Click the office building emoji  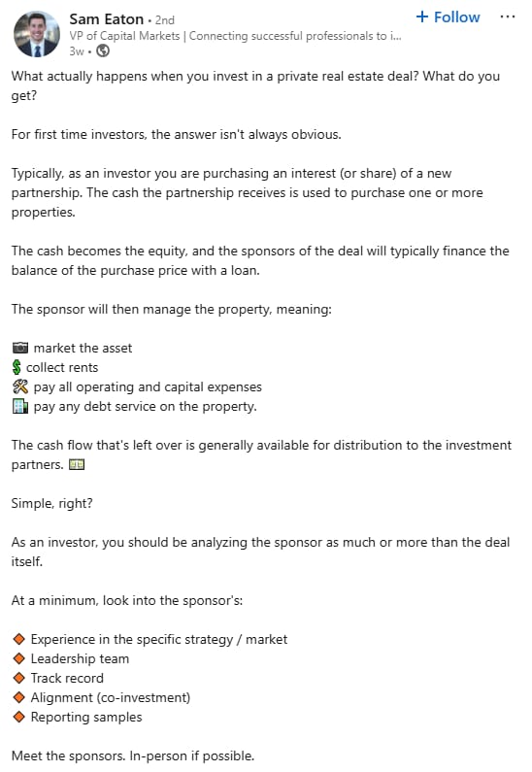click(20, 406)
